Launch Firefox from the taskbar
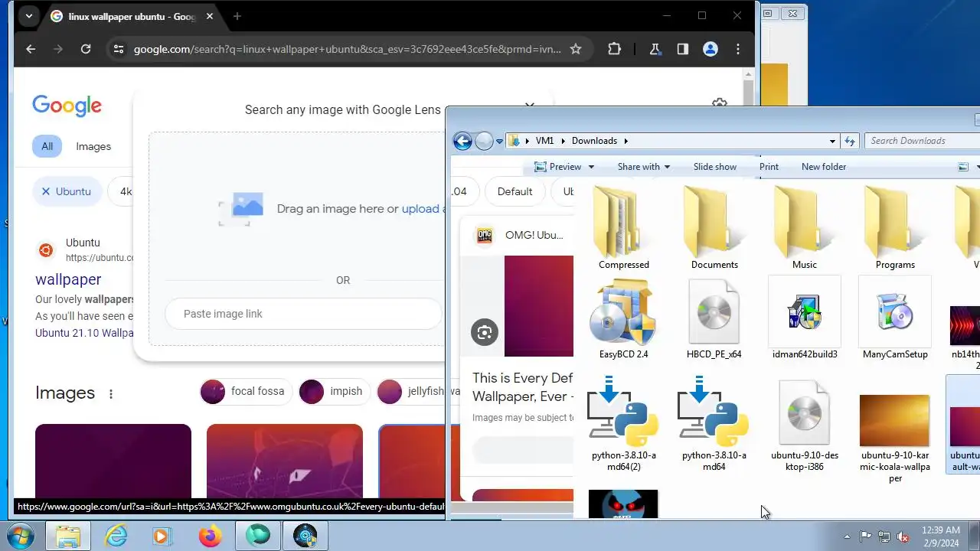This screenshot has width=980, height=551. point(210,536)
